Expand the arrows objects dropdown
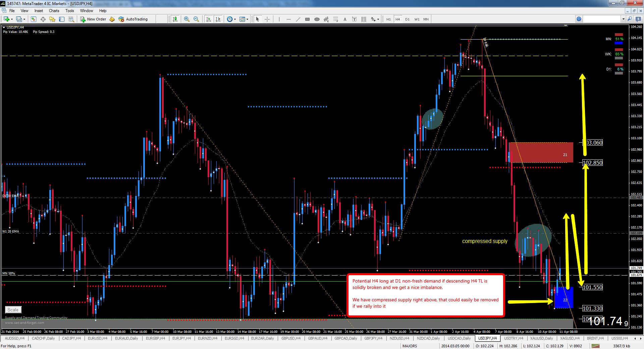Image resolution: width=644 pixels, height=349 pixels. pos(378,19)
